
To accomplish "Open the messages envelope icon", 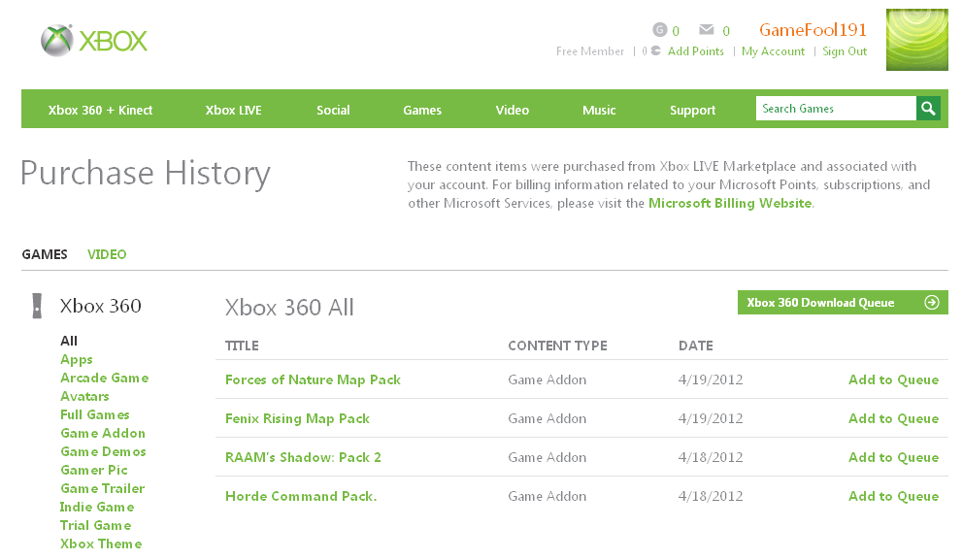I will (x=706, y=29).
